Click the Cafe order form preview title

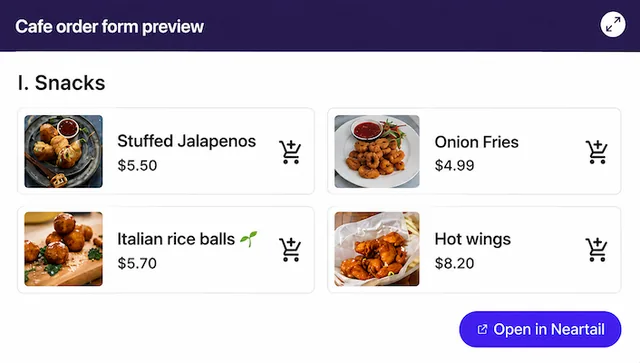click(x=109, y=27)
